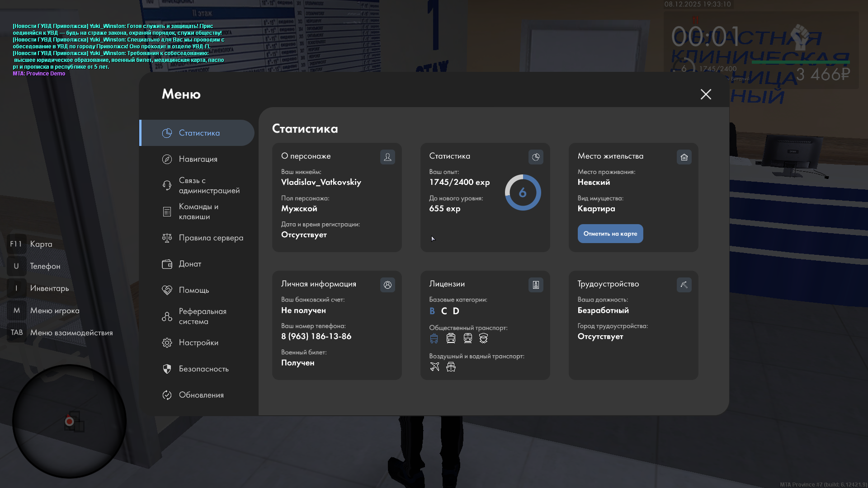The width and height of the screenshot is (868, 488).
Task: Close the Меню window with X
Action: [x=706, y=94]
